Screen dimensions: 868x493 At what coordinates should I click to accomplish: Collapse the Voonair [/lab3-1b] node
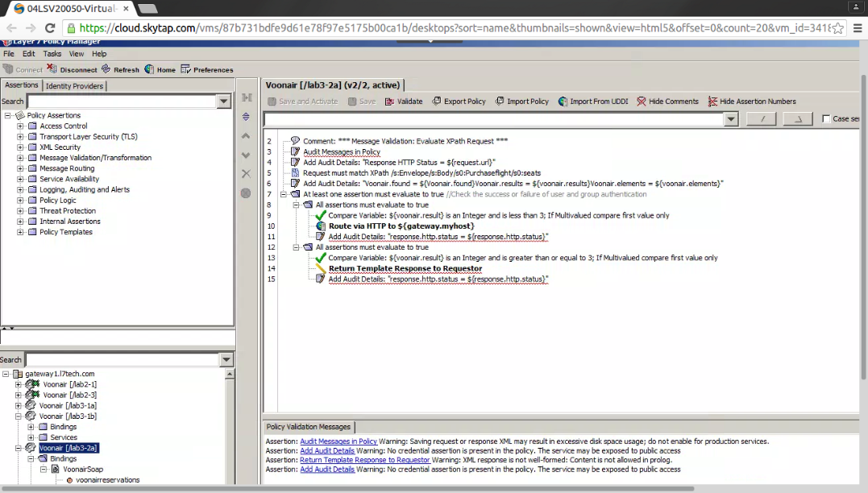[19, 416]
